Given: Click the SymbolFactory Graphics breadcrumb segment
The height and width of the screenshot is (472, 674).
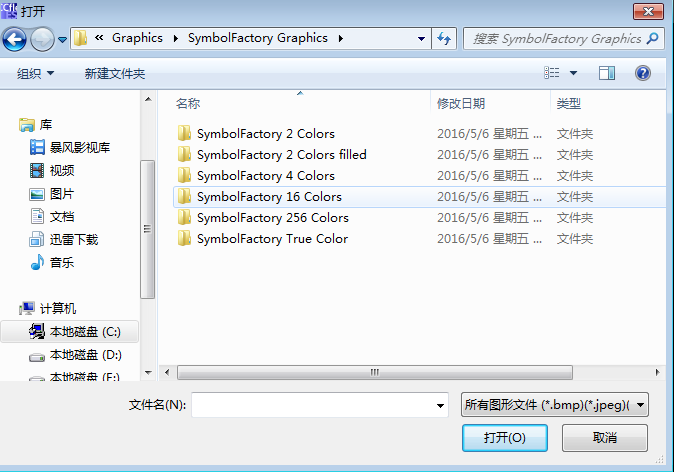Looking at the screenshot, I should [x=258, y=38].
